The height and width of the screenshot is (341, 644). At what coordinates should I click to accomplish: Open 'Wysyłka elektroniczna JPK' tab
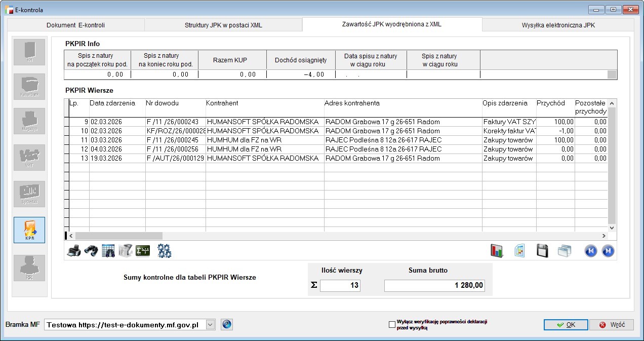pyautogui.click(x=558, y=25)
